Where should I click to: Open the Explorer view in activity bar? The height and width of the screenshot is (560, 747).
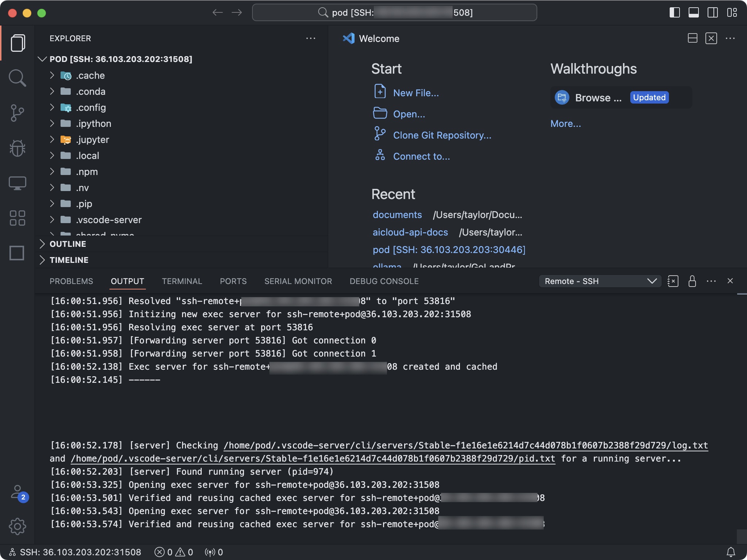(x=18, y=43)
